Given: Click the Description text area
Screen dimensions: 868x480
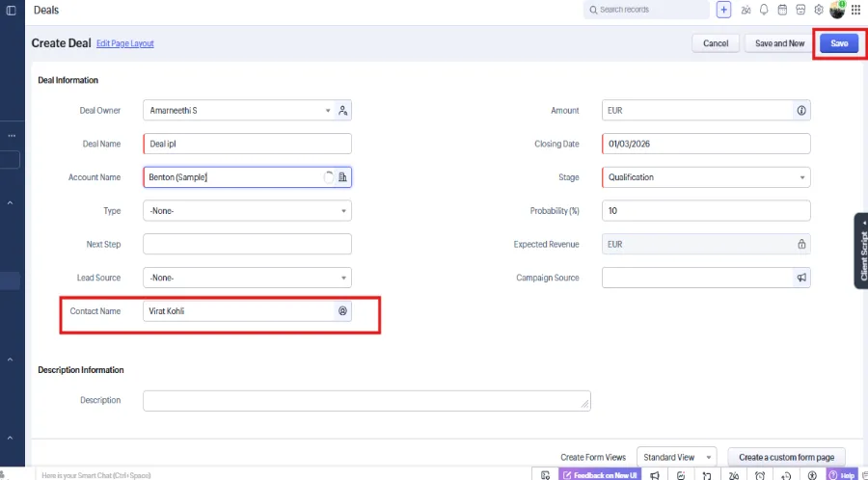Looking at the screenshot, I should [366, 401].
